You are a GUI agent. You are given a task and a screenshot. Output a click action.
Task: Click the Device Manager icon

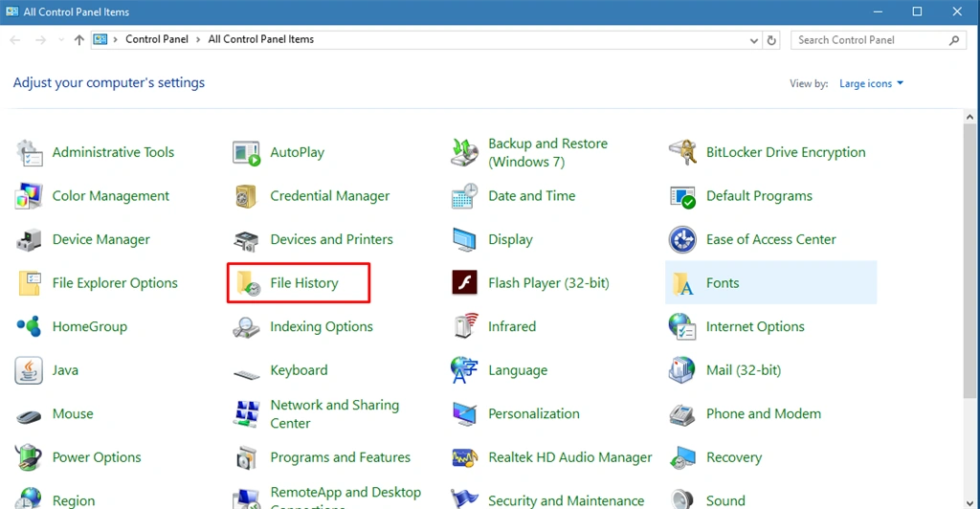point(29,240)
